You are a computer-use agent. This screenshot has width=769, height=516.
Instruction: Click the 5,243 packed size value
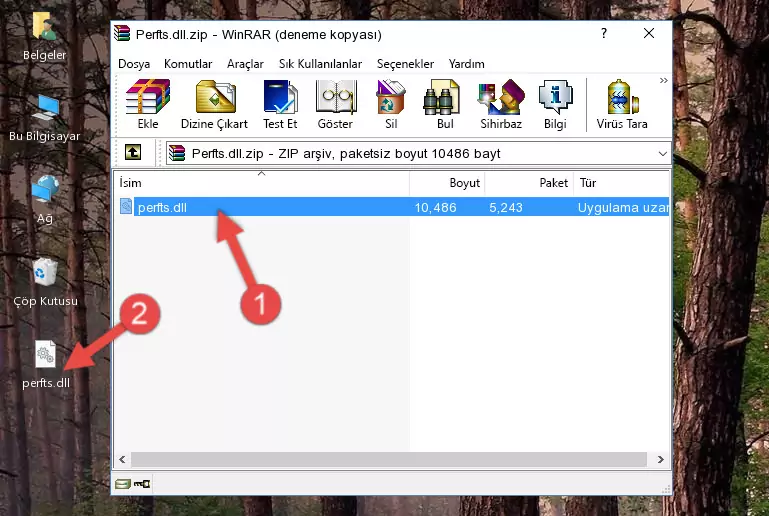point(506,207)
